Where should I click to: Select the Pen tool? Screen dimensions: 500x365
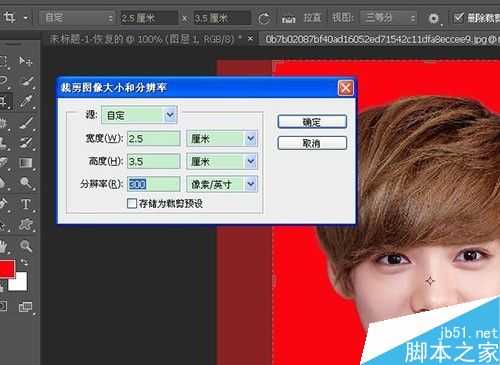(3, 204)
